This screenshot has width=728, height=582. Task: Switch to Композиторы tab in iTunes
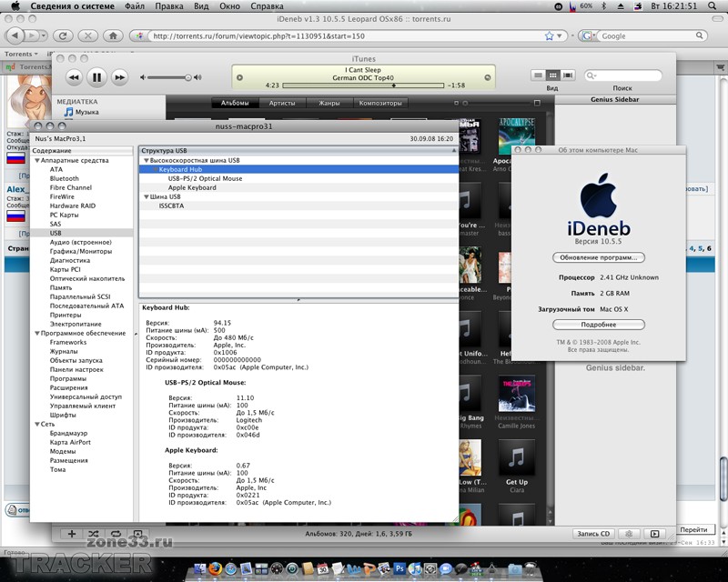tap(380, 103)
